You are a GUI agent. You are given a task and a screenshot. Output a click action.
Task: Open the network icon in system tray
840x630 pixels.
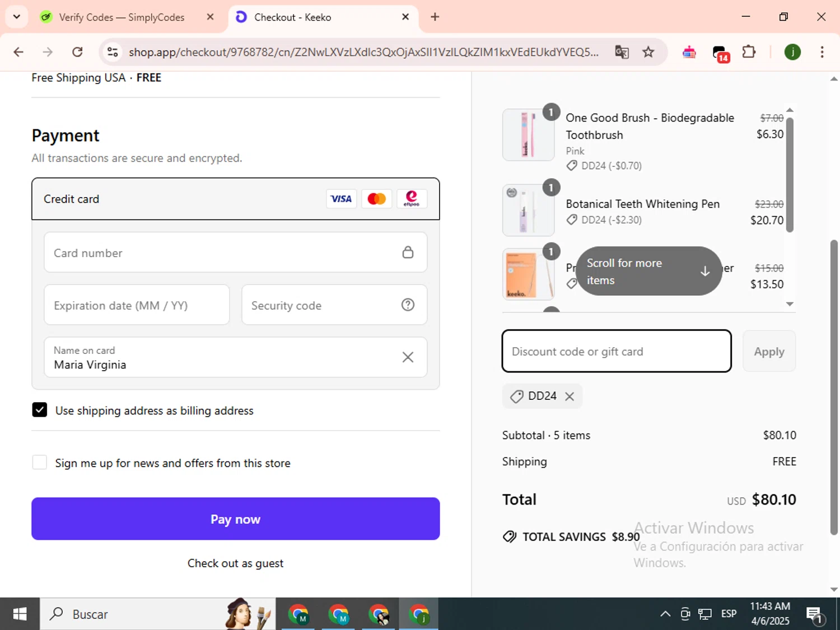point(704,614)
